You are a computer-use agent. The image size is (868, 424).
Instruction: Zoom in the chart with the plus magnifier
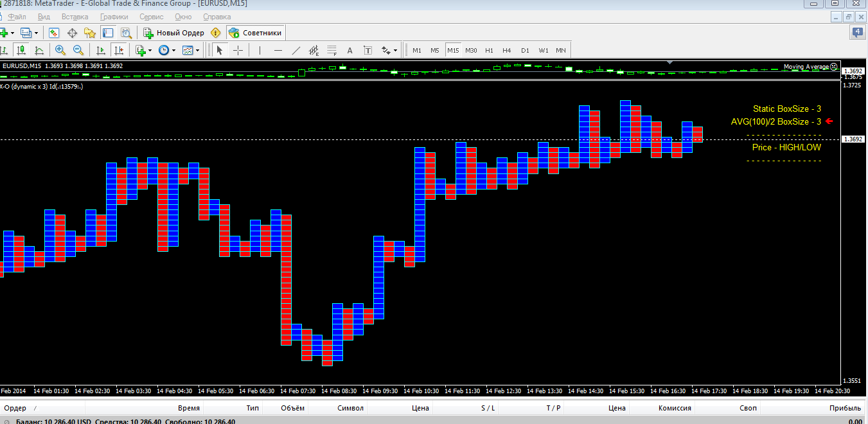pos(60,50)
